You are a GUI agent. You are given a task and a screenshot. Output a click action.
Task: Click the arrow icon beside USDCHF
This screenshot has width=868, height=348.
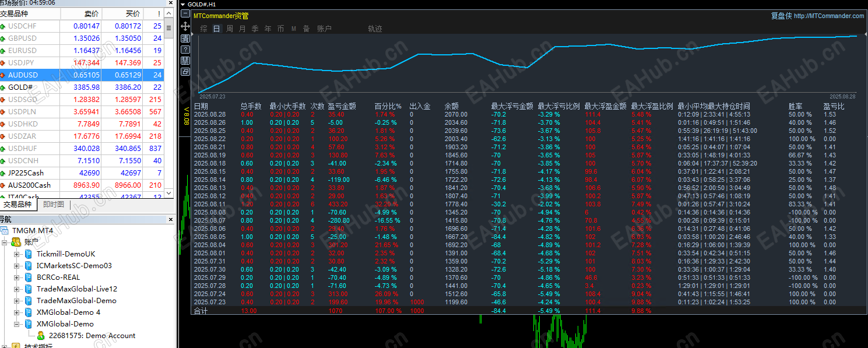tap(3, 26)
